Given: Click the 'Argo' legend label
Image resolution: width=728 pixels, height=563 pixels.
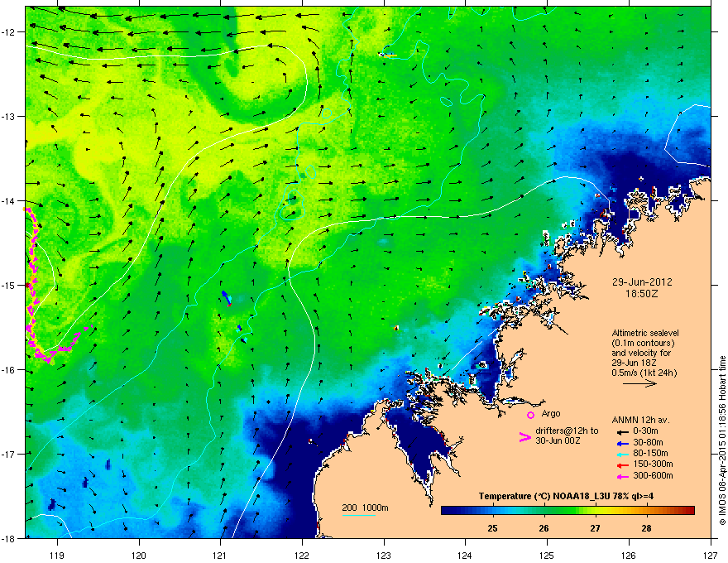Looking at the screenshot, I should click(x=551, y=413).
